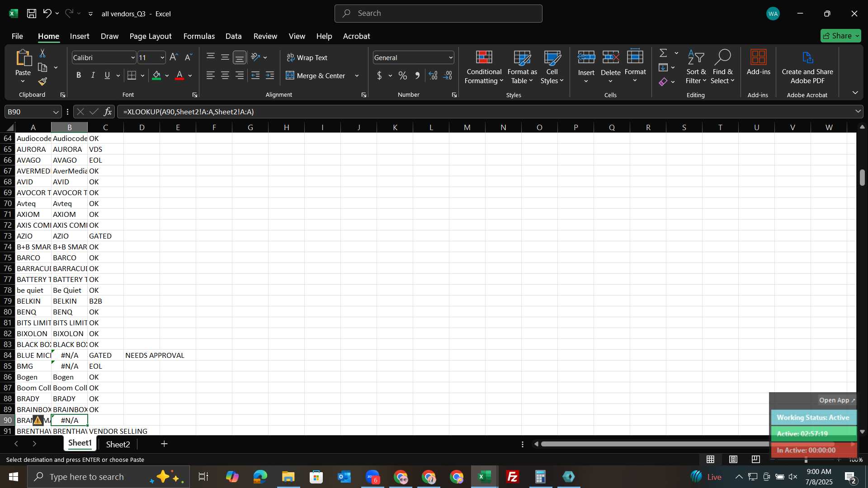Toggle Italic formatting
This screenshot has width=868, height=488.
(93, 76)
